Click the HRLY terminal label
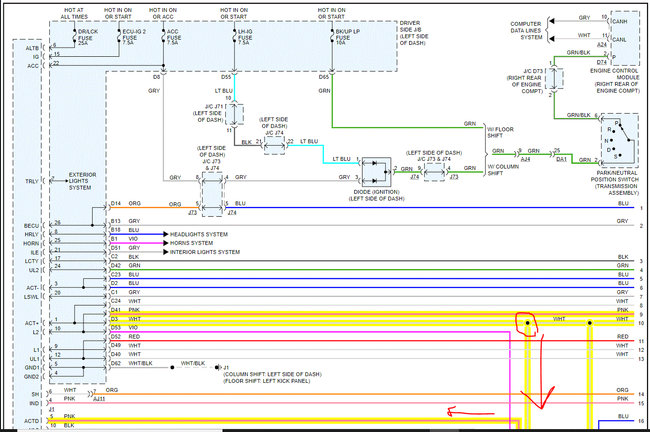The width and height of the screenshot is (650, 432). 32,235
